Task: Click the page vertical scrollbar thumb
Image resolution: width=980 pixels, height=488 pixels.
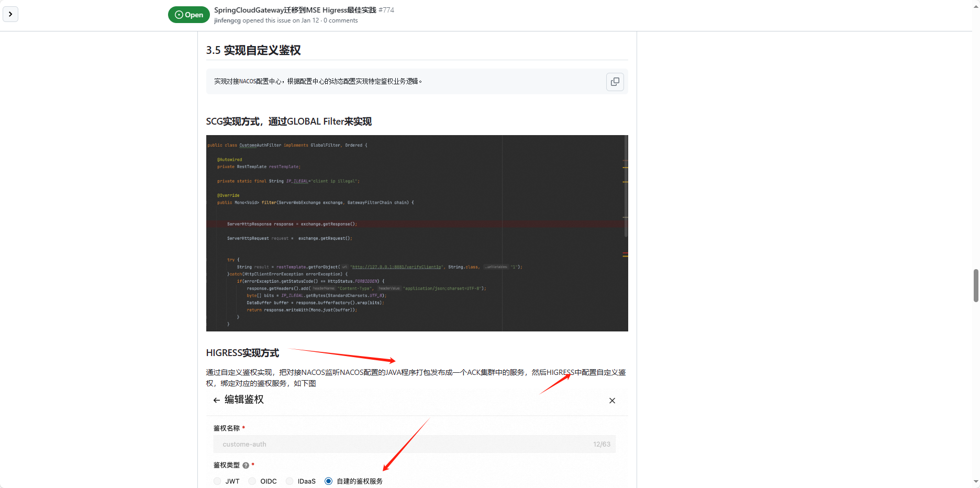Action: pyautogui.click(x=976, y=285)
